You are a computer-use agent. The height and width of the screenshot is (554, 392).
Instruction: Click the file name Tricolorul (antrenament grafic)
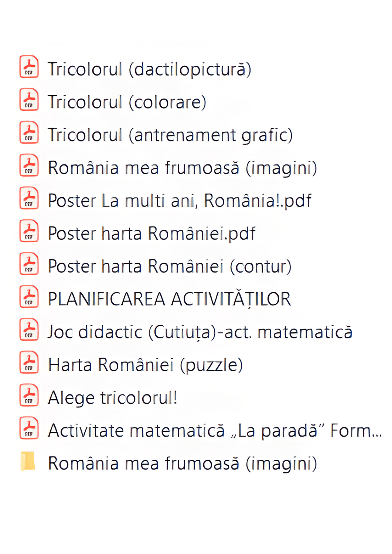pos(170,135)
